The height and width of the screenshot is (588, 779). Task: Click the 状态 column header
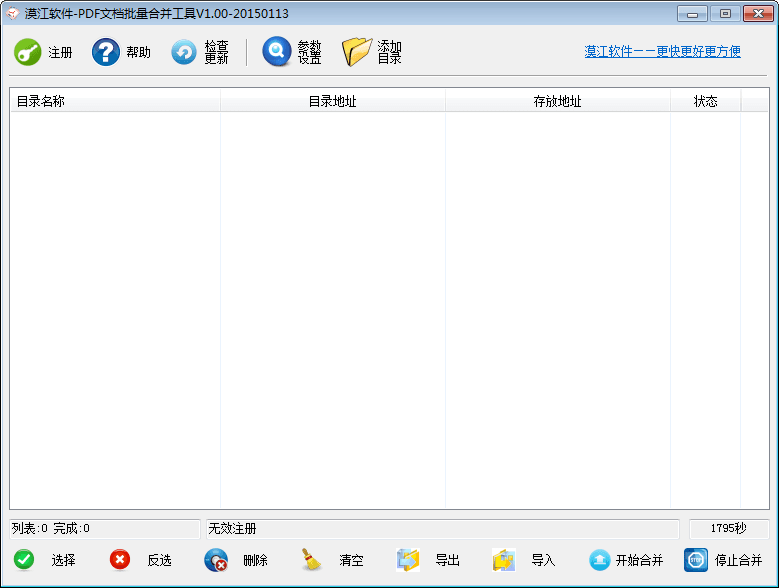tap(705, 101)
